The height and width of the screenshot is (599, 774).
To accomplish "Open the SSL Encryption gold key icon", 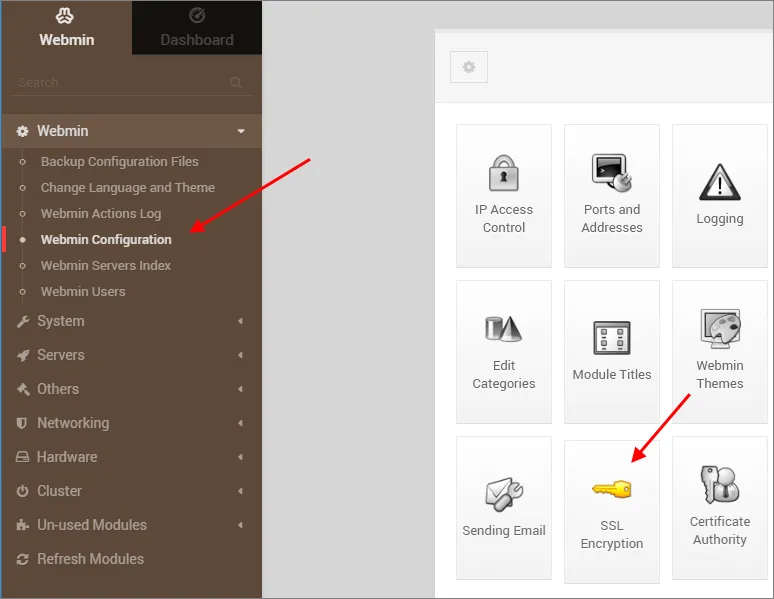I will [612, 489].
